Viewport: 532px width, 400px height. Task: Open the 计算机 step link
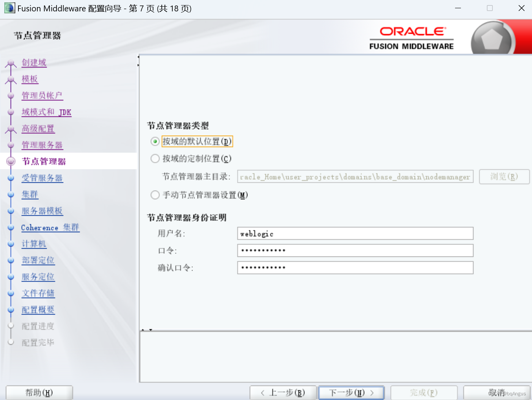pyautogui.click(x=34, y=244)
